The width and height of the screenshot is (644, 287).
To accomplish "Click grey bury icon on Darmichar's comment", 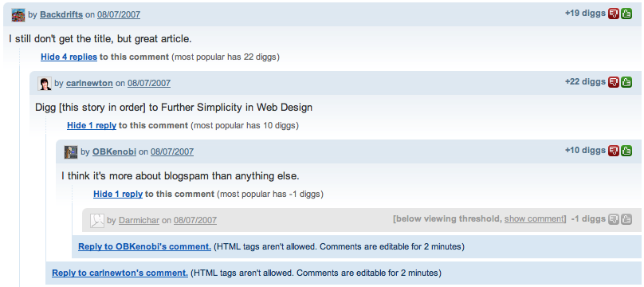I will click(x=614, y=219).
